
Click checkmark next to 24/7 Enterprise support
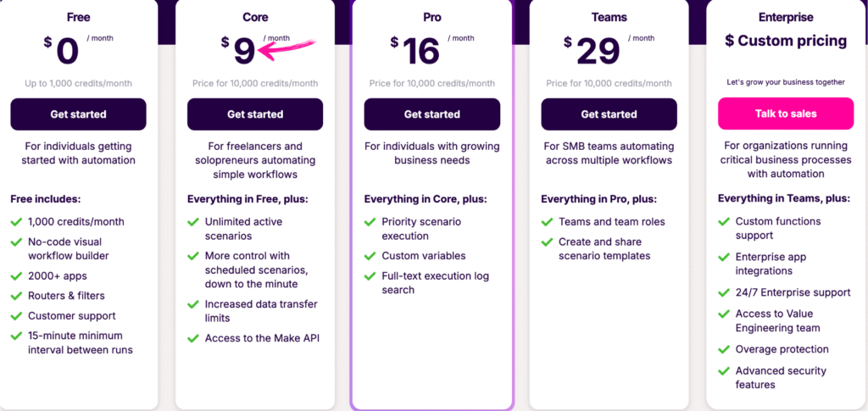[724, 292]
